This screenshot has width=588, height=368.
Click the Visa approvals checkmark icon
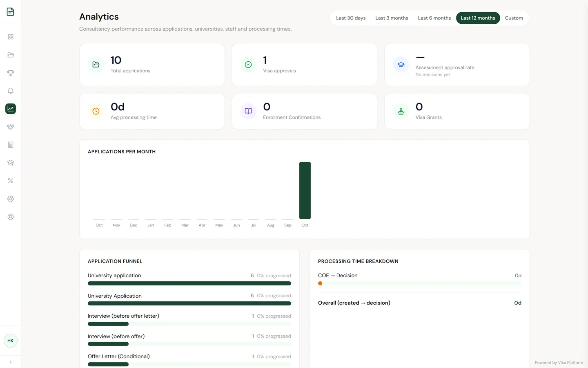248,65
